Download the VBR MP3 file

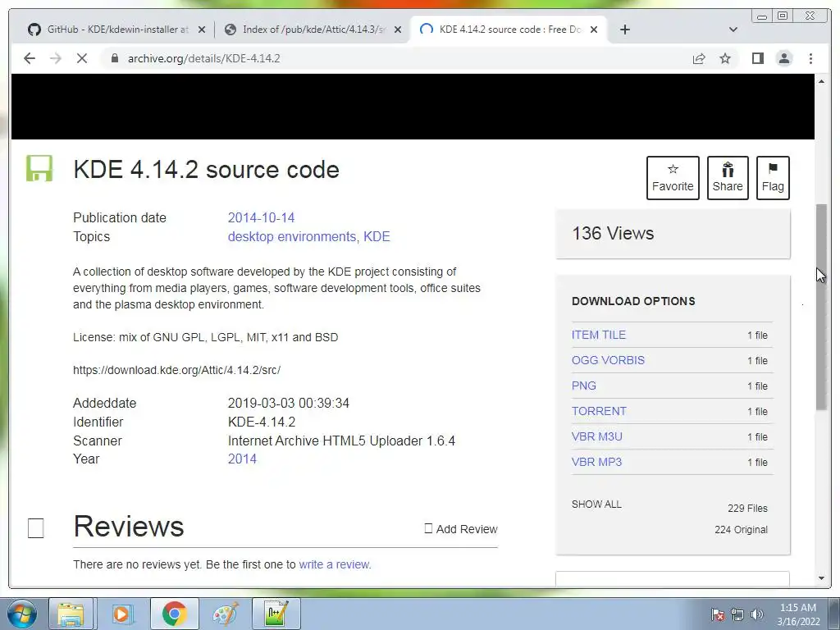coord(597,462)
